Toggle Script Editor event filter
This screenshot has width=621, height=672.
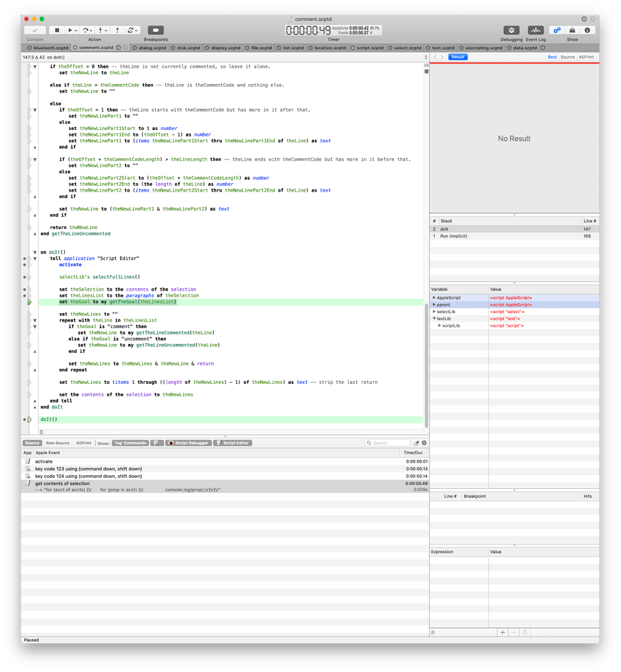[x=233, y=443]
